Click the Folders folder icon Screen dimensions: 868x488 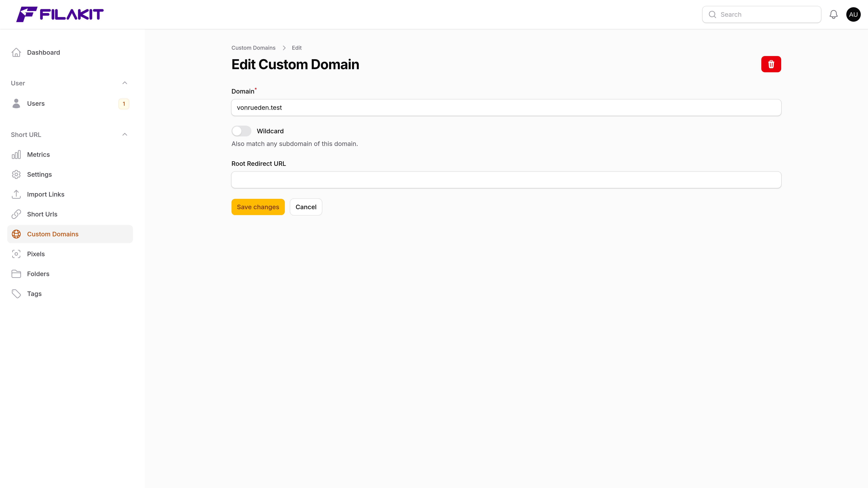coord(16,274)
